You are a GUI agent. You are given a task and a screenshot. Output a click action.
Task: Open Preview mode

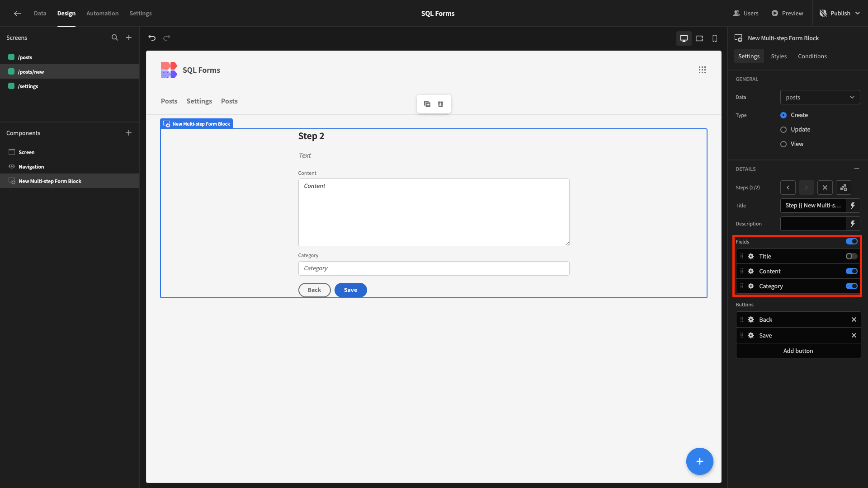(787, 13)
